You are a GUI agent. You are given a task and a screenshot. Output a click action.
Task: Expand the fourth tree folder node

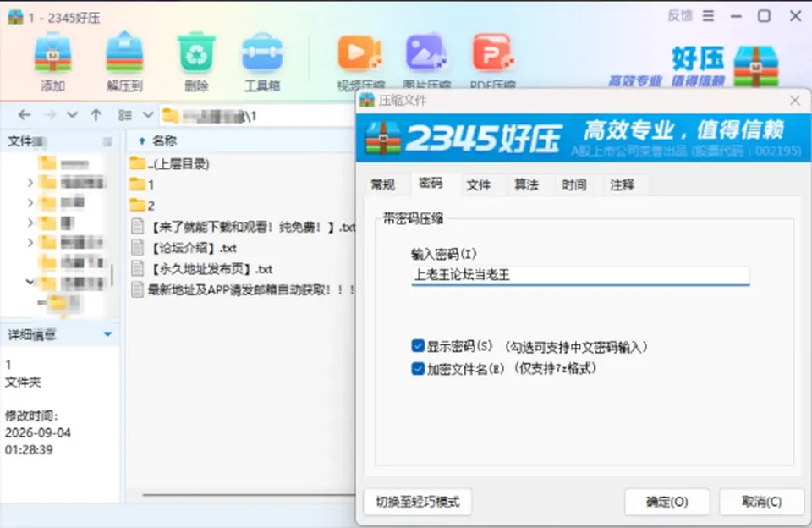pos(30,223)
